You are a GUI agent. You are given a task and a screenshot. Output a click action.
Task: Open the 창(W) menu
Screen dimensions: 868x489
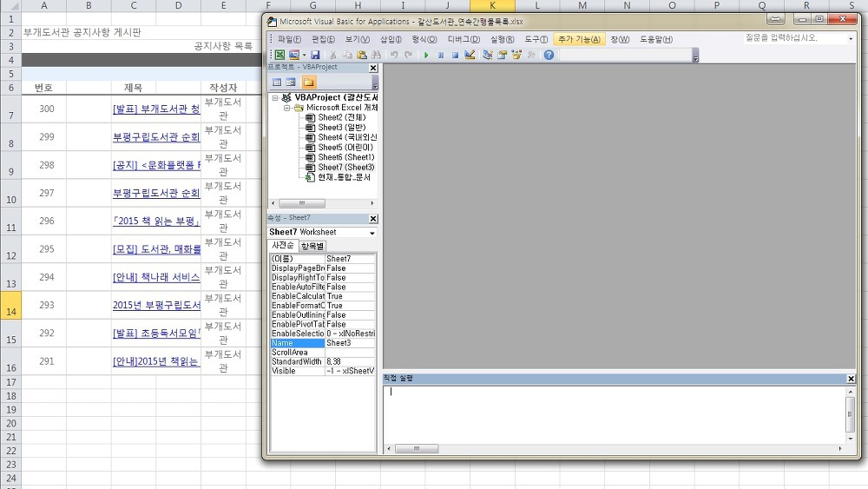point(620,39)
